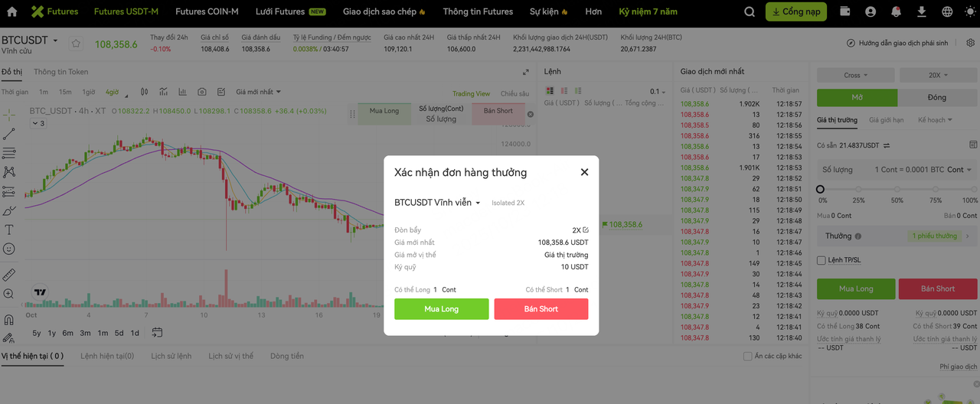Open the search magnifier in header

[x=750, y=12]
